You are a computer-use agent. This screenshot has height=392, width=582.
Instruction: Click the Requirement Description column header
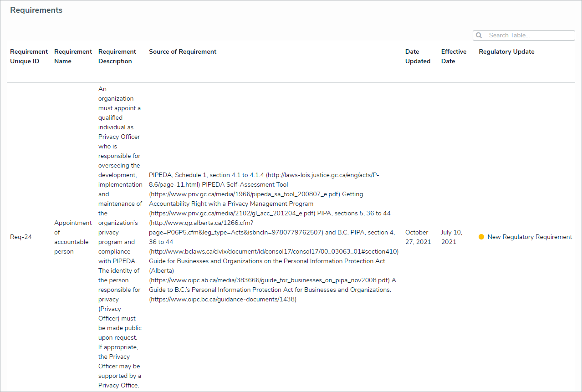click(x=117, y=56)
